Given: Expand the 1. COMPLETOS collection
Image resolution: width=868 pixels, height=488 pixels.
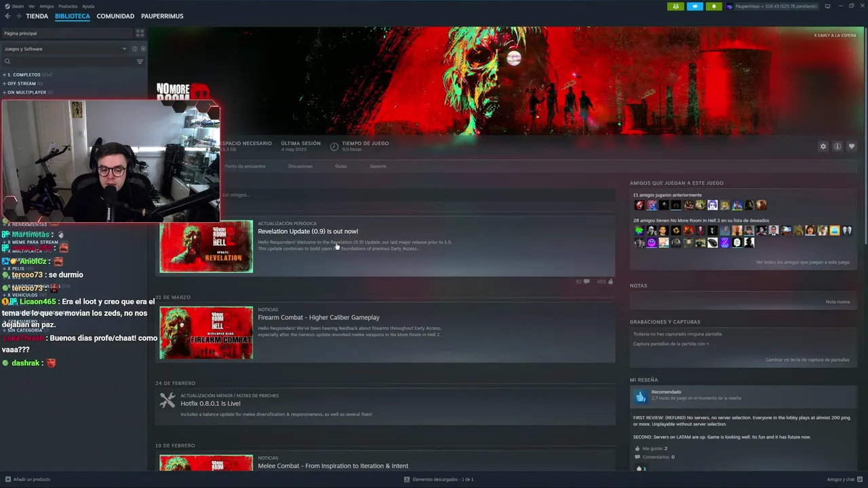Looking at the screenshot, I should click(x=27, y=75).
